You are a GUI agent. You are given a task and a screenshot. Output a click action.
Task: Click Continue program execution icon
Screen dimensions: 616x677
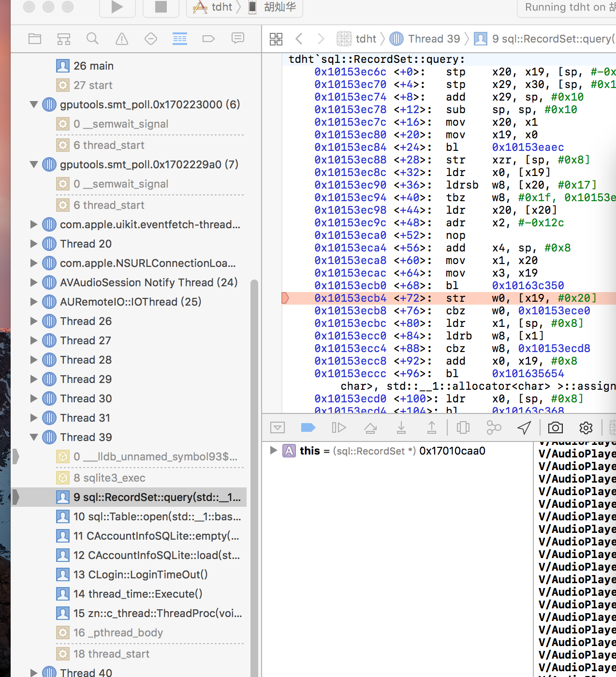pos(339,427)
